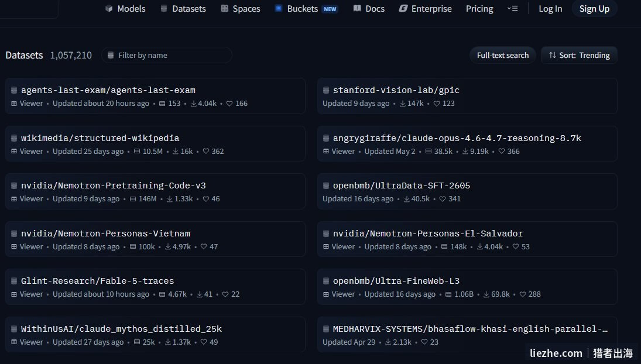This screenshot has width=641, height=364.
Task: Open Docs in the navigation bar
Action: click(369, 9)
